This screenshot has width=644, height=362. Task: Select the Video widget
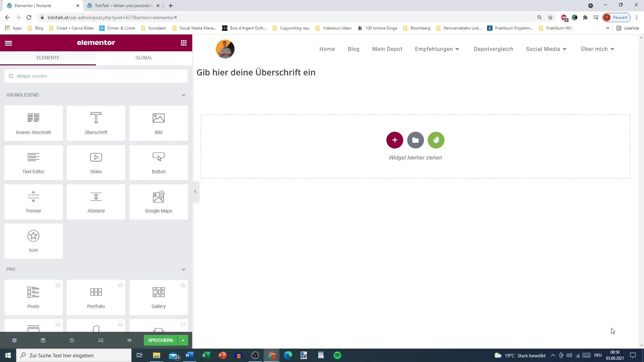click(96, 163)
